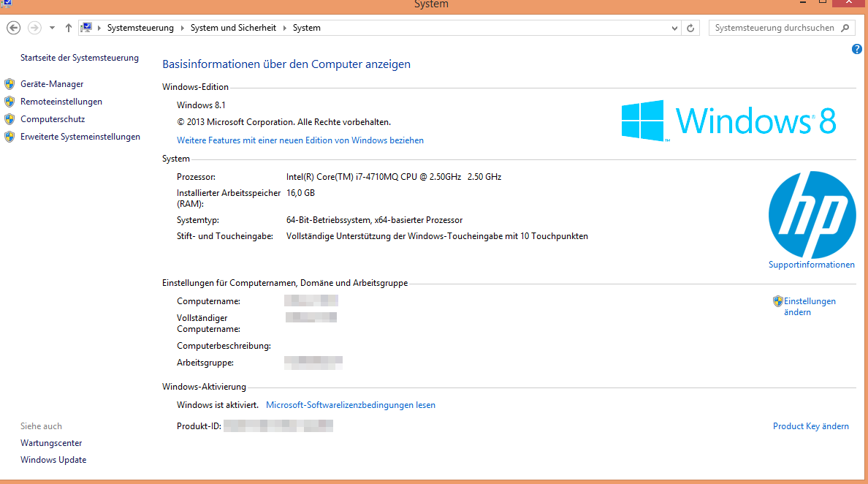
Task: Follow the Weitere Features neue Edition link
Action: click(300, 140)
